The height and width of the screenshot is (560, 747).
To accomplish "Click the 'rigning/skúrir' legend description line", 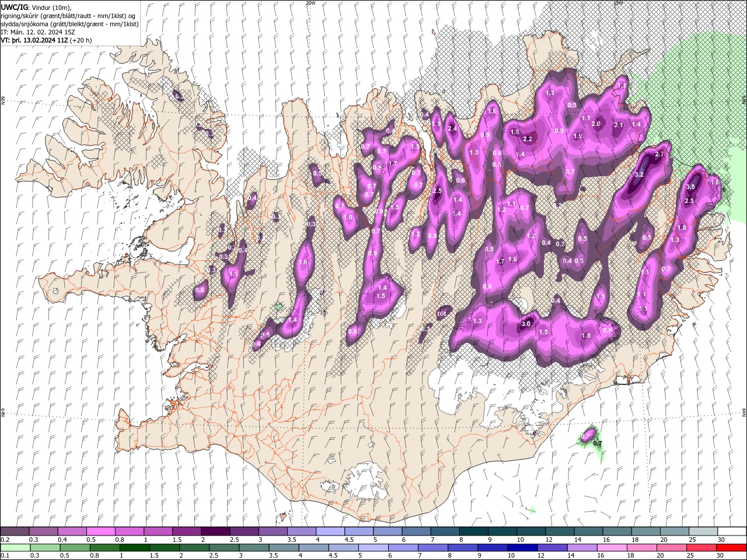I will [68, 16].
